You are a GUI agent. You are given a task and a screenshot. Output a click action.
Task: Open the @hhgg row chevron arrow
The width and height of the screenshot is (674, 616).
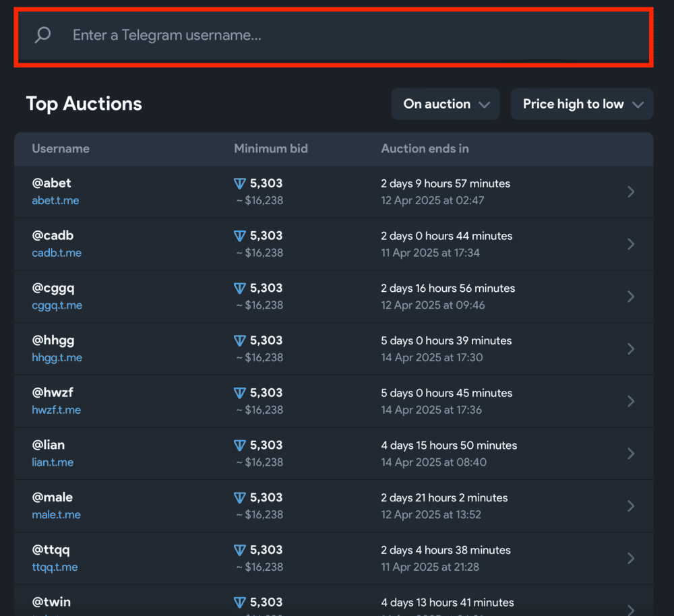pyautogui.click(x=631, y=348)
